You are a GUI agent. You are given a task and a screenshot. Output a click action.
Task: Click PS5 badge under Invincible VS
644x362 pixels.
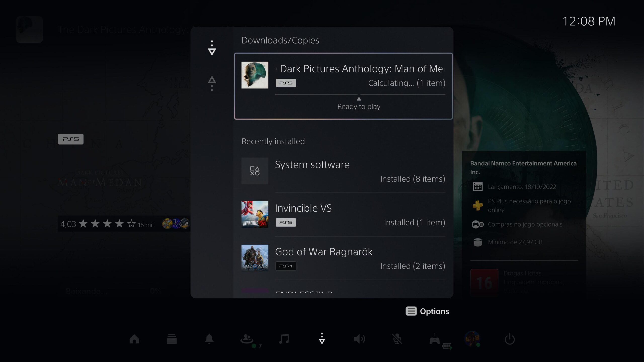pos(286,222)
